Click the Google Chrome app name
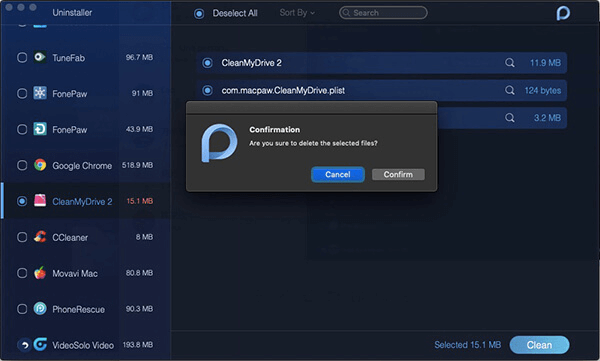 82,166
